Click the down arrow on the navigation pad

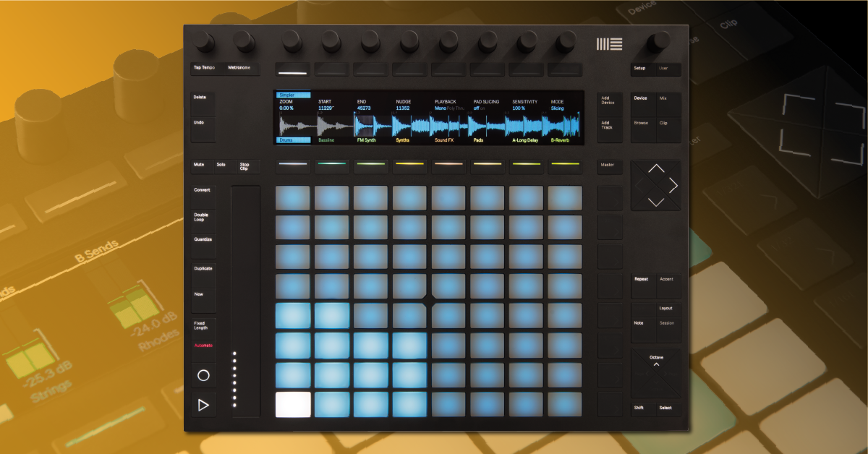tap(655, 202)
